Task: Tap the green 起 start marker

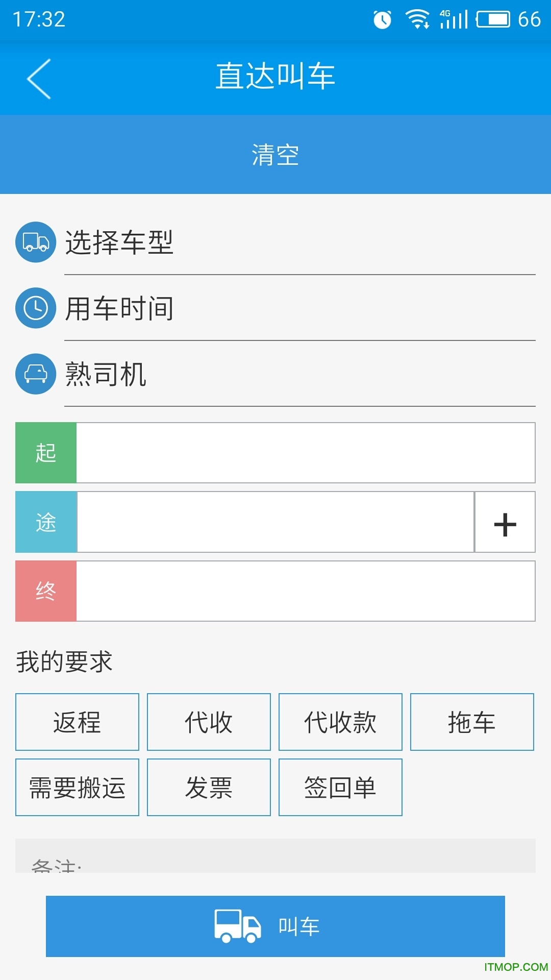Action: [46, 453]
